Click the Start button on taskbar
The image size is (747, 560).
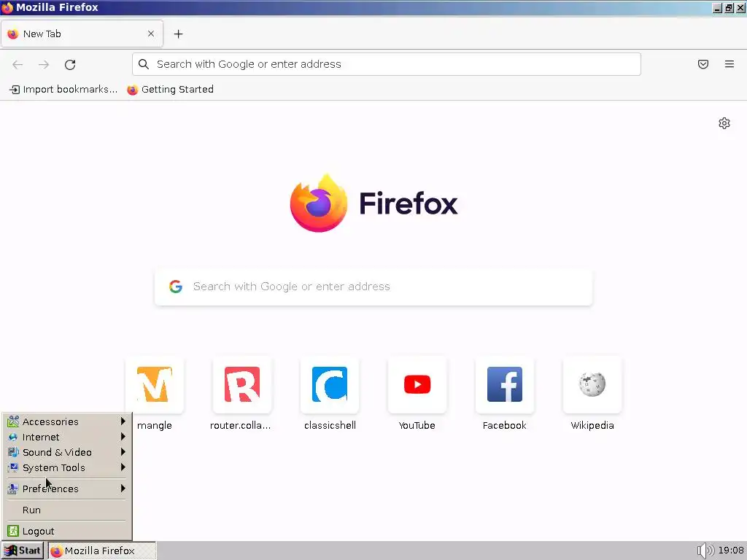pyautogui.click(x=23, y=551)
